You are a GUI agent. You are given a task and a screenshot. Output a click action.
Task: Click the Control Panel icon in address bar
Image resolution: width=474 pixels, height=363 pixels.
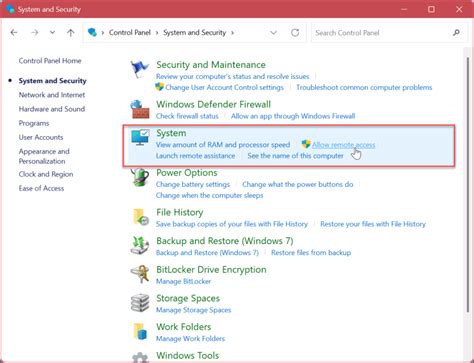[92, 32]
